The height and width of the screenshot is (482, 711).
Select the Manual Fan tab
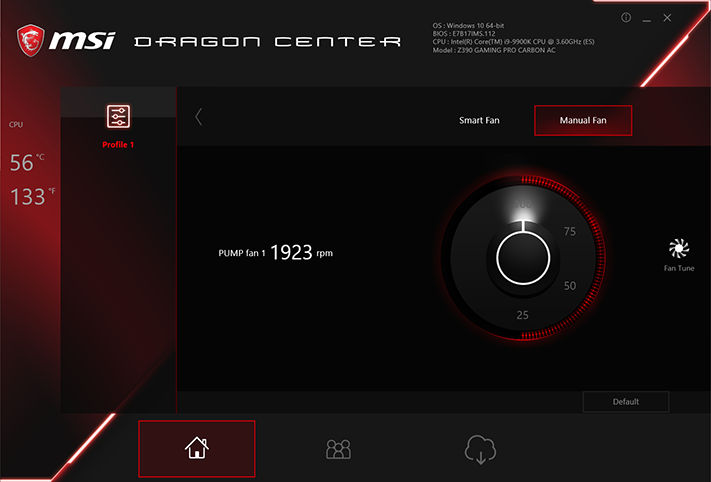click(x=583, y=120)
